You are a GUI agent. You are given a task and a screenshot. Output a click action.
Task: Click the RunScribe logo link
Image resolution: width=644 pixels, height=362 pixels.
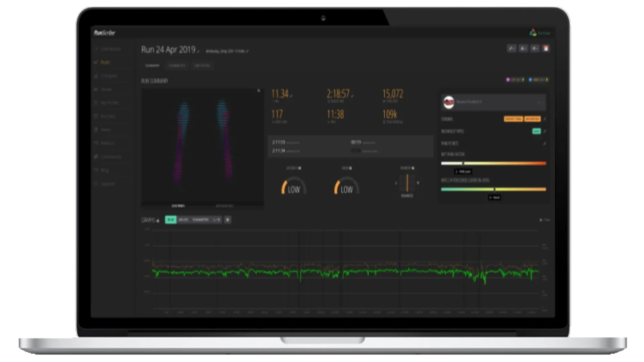pos(104,33)
